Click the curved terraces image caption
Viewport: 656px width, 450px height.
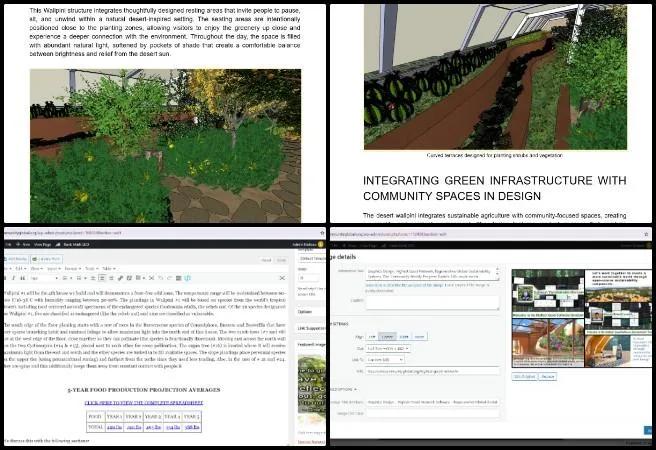click(495, 155)
